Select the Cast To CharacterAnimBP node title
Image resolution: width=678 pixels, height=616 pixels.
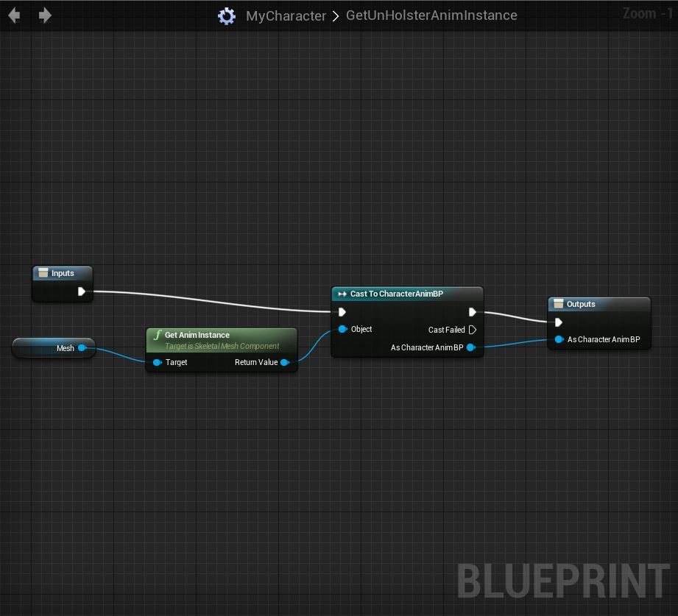pos(398,294)
